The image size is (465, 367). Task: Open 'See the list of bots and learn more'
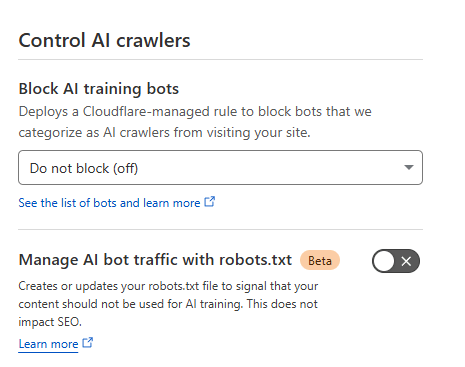[x=109, y=203]
